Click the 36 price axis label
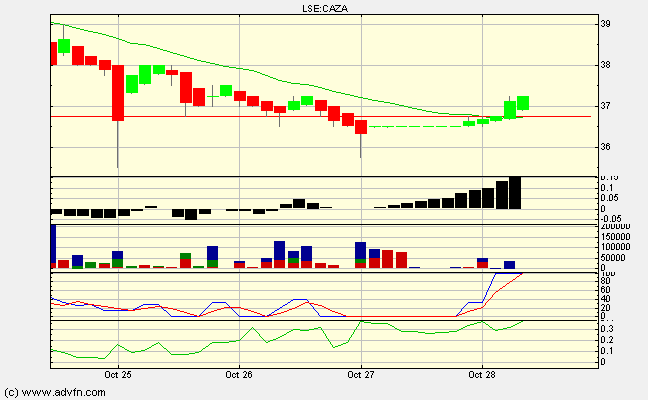Viewport: 648px width, 400px height. [x=605, y=147]
